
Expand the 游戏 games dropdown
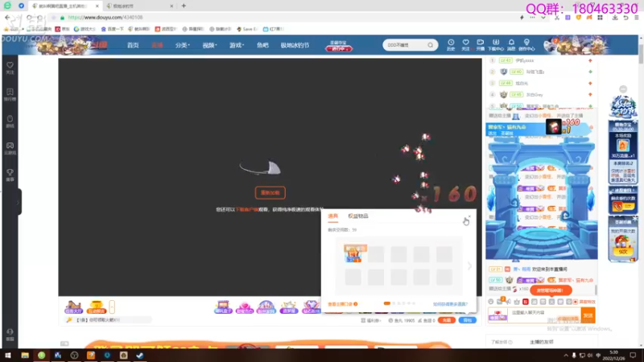point(237,45)
